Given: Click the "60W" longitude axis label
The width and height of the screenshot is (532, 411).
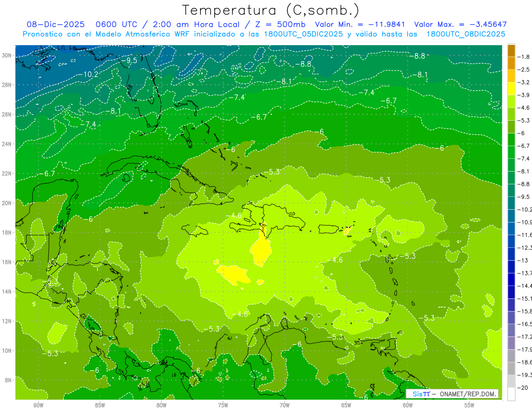Looking at the screenshot, I should (408, 406).
